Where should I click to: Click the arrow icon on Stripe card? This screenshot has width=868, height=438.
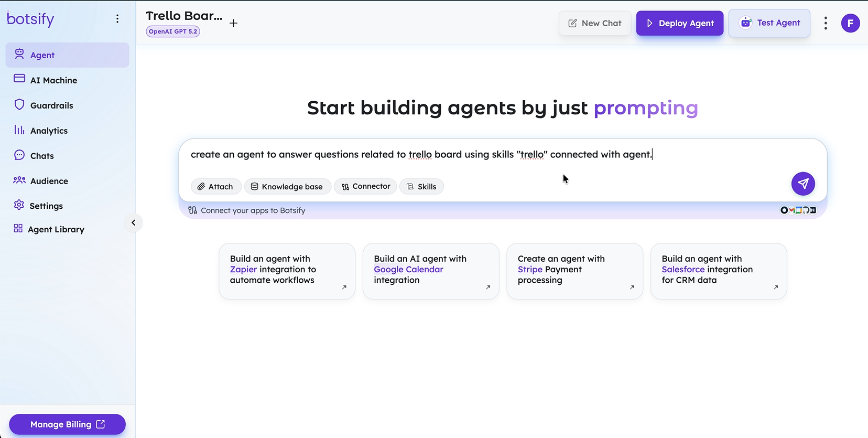632,287
